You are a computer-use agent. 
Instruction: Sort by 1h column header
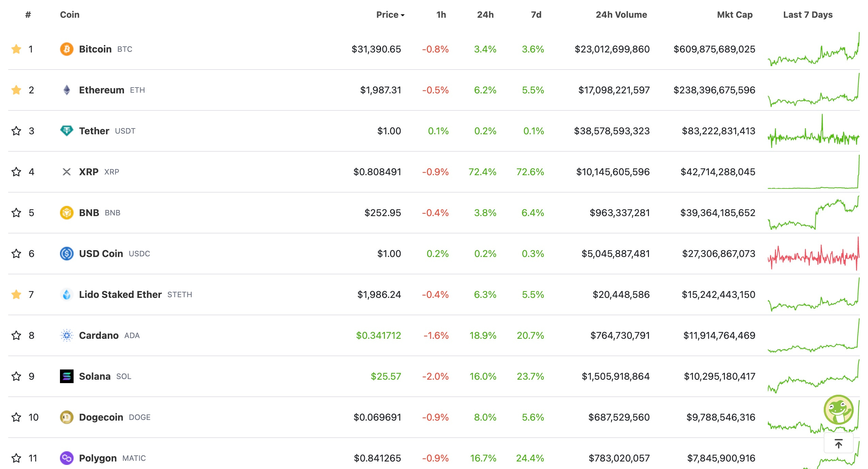441,15
